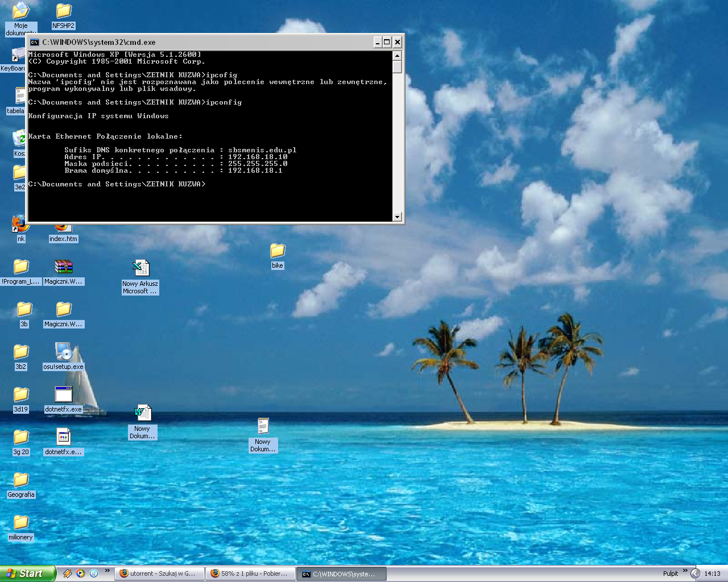Open the index.htm file icon
728x582 pixels.
(x=63, y=228)
